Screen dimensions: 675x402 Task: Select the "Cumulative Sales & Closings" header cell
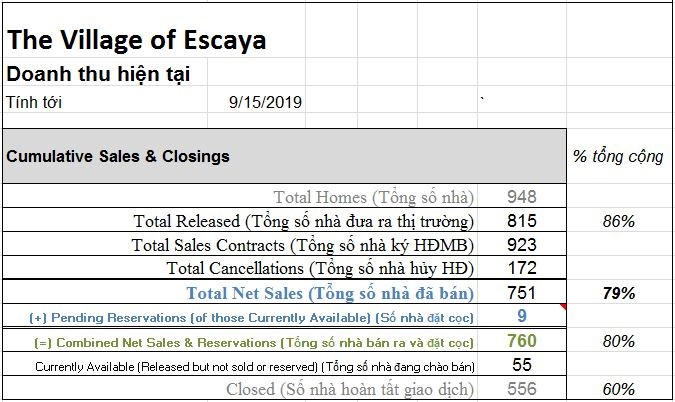click(119, 156)
